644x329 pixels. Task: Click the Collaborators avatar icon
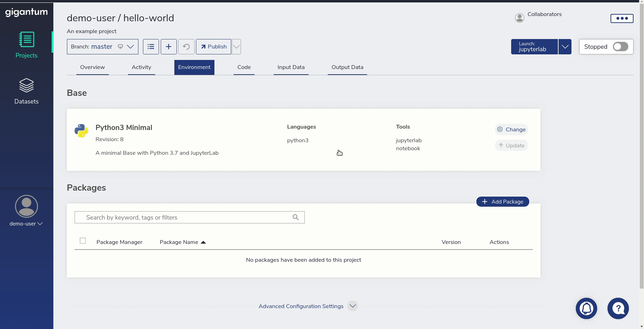[x=520, y=18]
